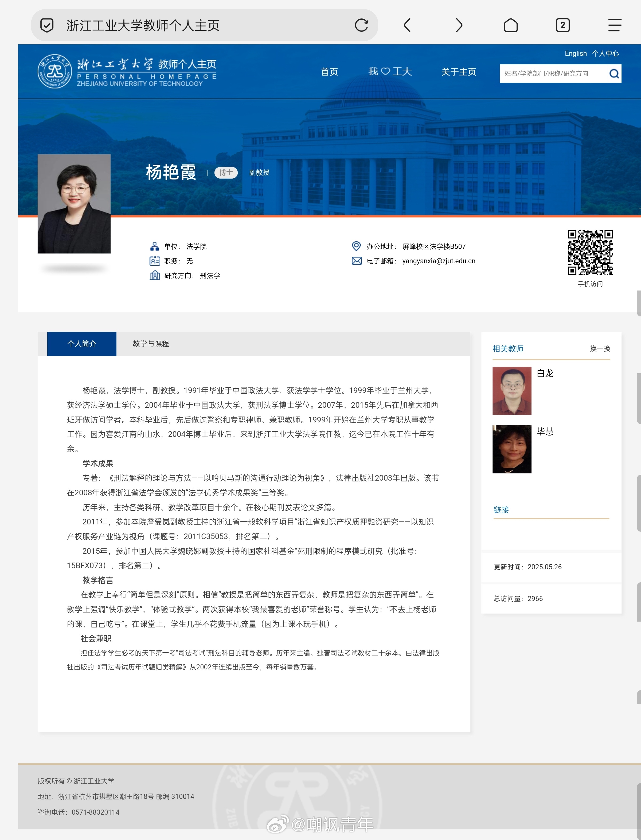
Task: Open the browser hamburger menu
Action: point(614,25)
